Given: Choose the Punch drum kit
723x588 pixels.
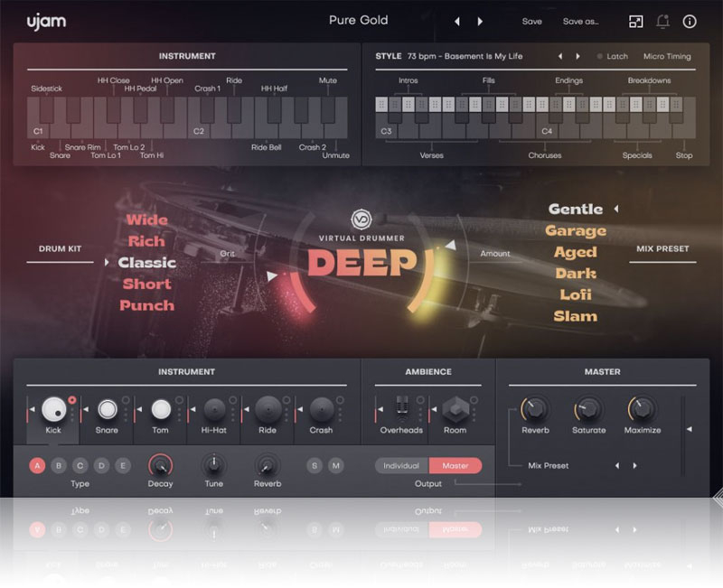Looking at the screenshot, I should [146, 305].
